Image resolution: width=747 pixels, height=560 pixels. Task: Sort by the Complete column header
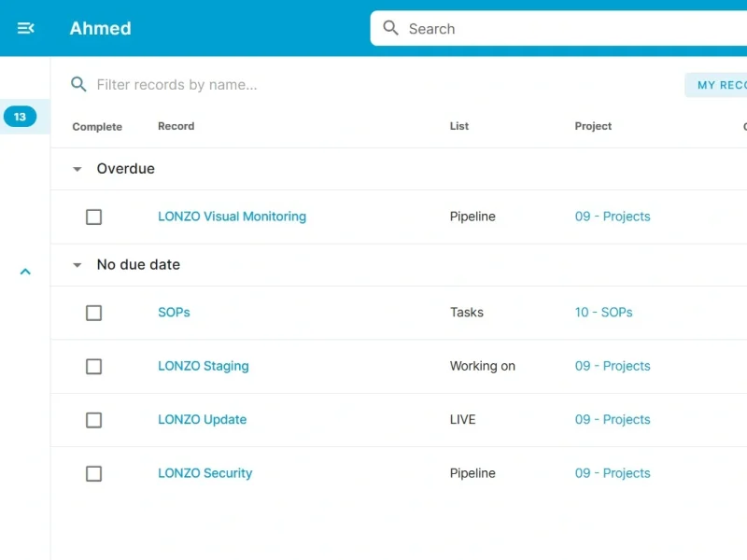tap(97, 127)
